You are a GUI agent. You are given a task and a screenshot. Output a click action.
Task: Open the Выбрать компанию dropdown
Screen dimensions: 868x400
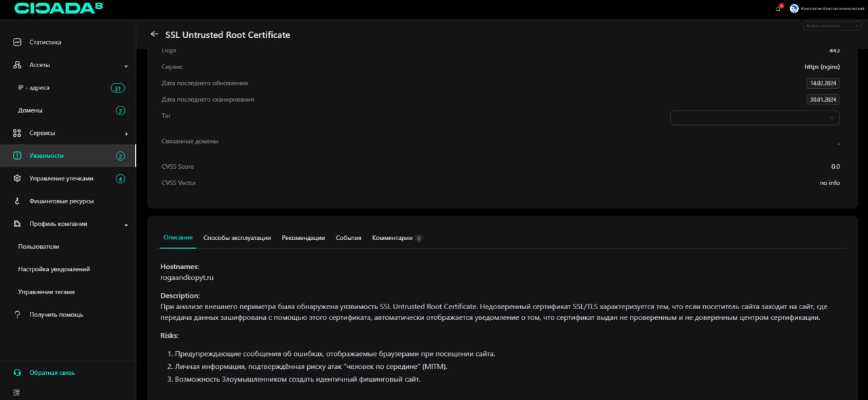[x=832, y=26]
